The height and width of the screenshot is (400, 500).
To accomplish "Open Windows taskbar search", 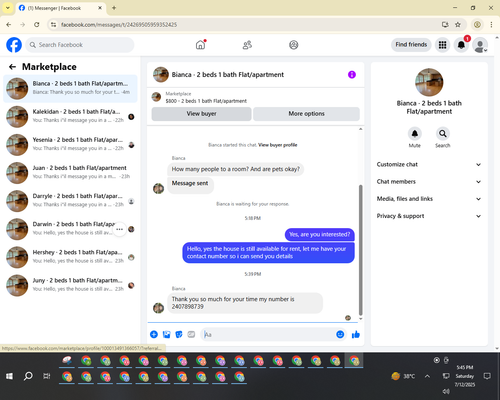I will click(28, 376).
